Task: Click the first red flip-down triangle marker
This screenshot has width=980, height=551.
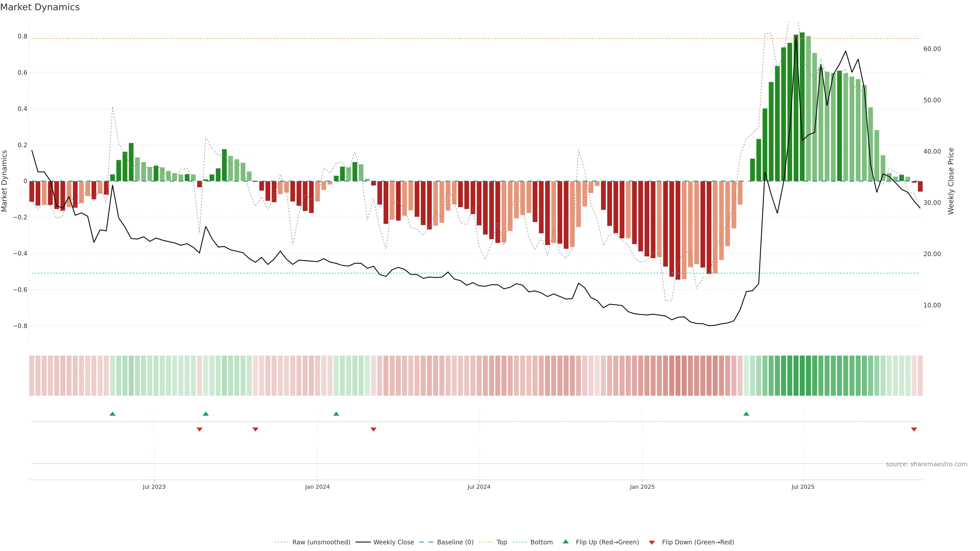Action: point(199,429)
